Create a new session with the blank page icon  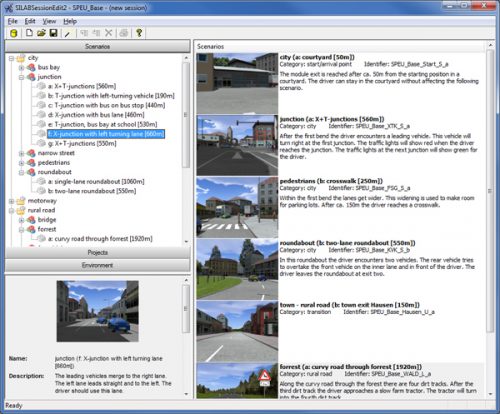point(29,33)
